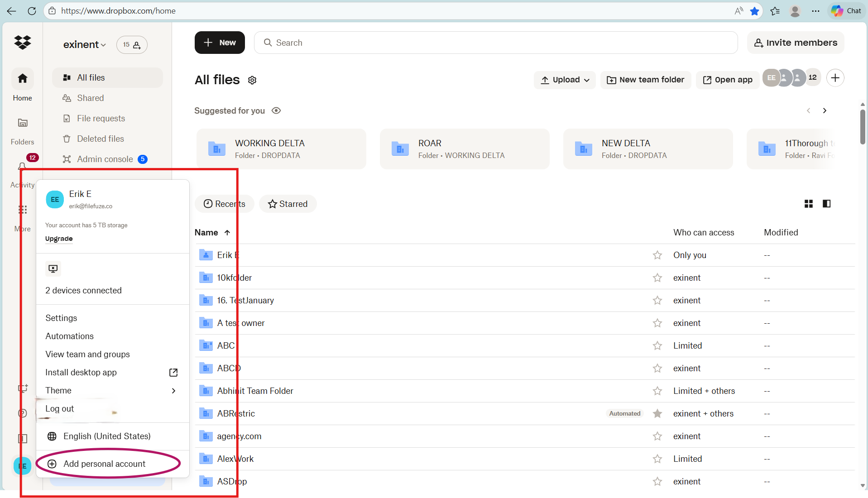Select Settings from the account menu

point(61,318)
